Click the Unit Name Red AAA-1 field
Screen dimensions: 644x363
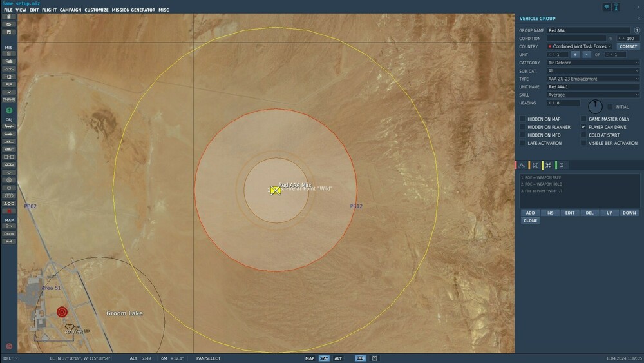pyautogui.click(x=593, y=87)
